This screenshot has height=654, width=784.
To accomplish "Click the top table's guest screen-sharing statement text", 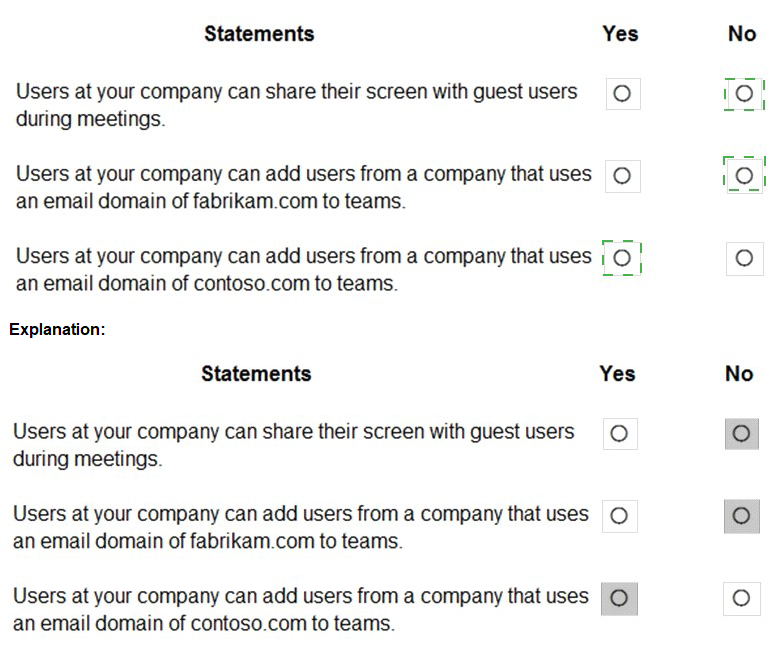I will coord(296,104).
